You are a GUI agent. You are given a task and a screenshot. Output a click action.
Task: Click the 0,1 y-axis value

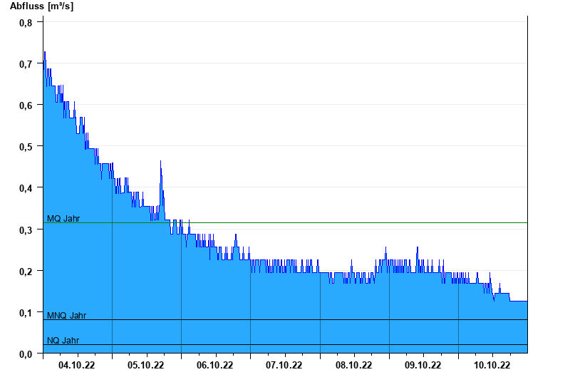26,314
